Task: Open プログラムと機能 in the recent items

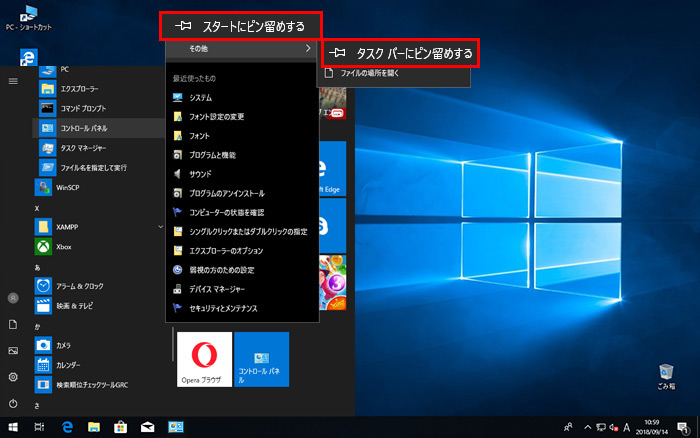Action: pos(242,155)
